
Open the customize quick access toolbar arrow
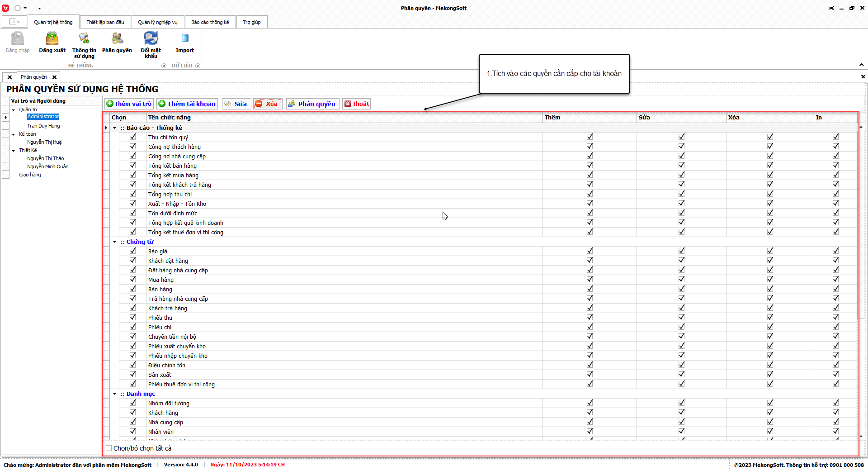[39, 8]
